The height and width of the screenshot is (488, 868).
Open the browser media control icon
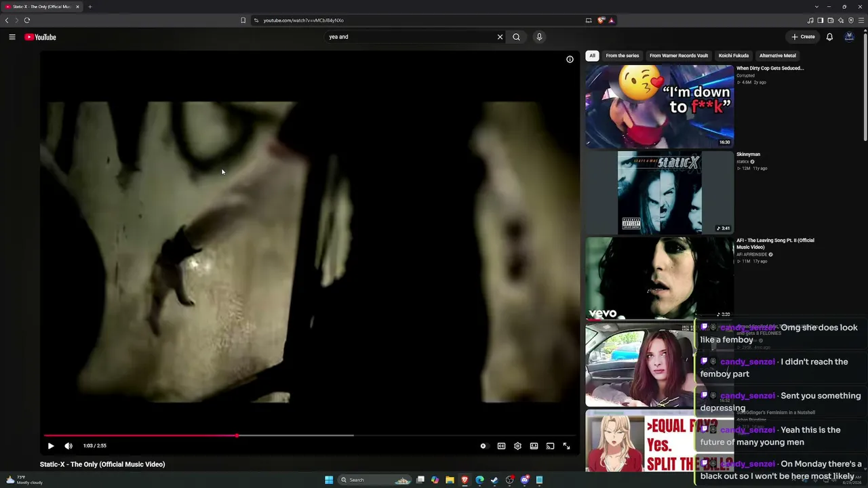pyautogui.click(x=810, y=20)
